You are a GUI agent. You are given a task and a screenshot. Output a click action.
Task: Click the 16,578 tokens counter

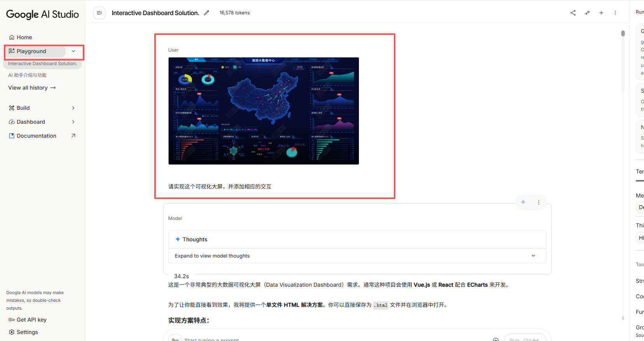(235, 13)
